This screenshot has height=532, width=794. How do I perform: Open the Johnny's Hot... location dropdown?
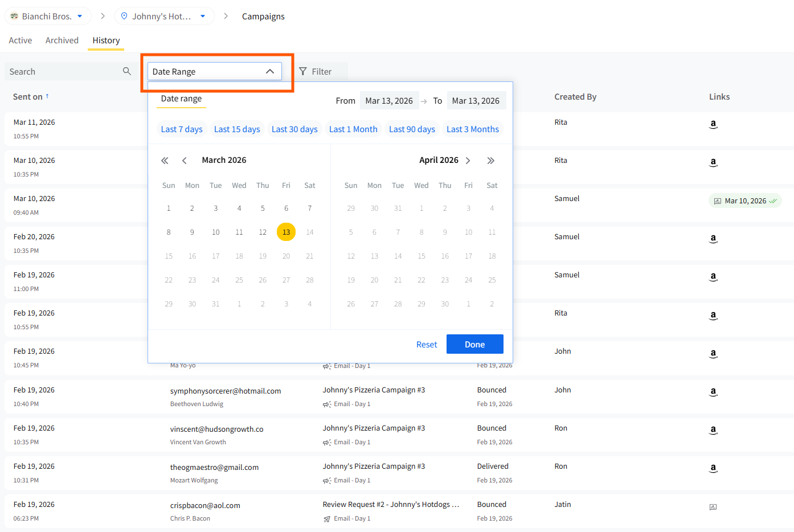(x=203, y=16)
